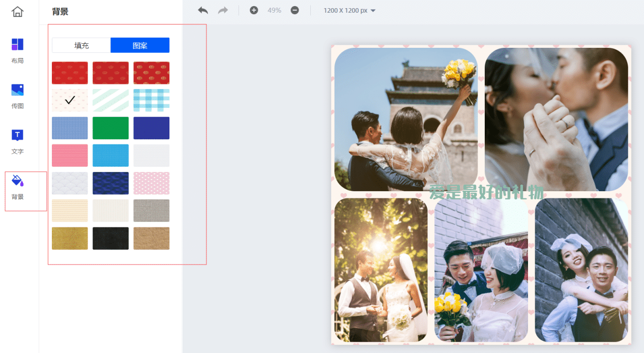644x353 pixels.
Task: Apply the periwinkle blue textured pattern
Action: [70, 128]
